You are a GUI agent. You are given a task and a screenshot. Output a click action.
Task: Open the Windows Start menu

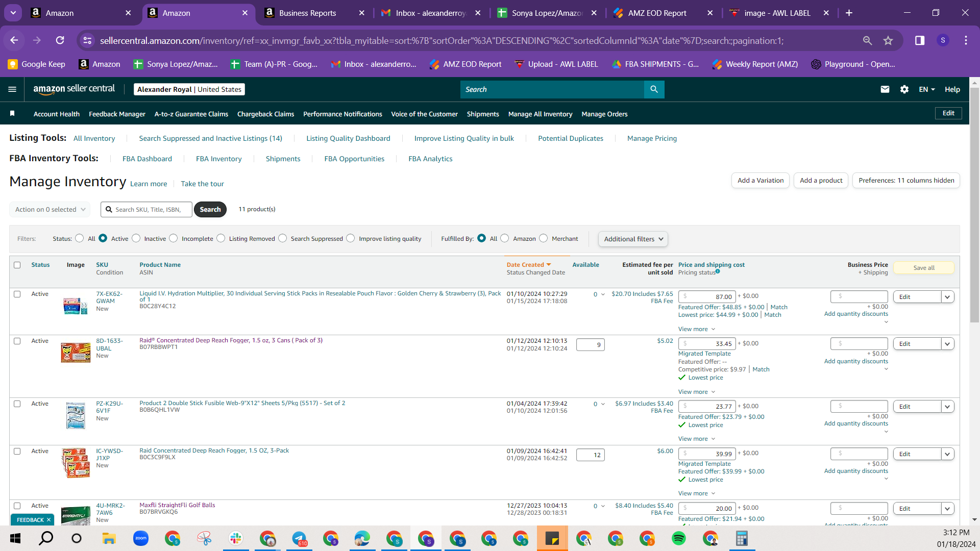pyautogui.click(x=15, y=538)
